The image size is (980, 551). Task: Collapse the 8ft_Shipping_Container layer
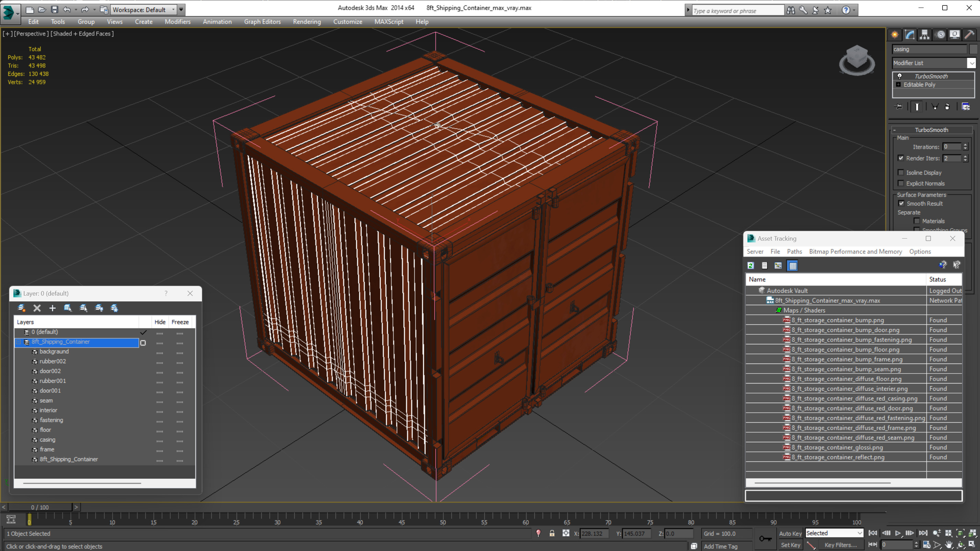[x=18, y=342]
